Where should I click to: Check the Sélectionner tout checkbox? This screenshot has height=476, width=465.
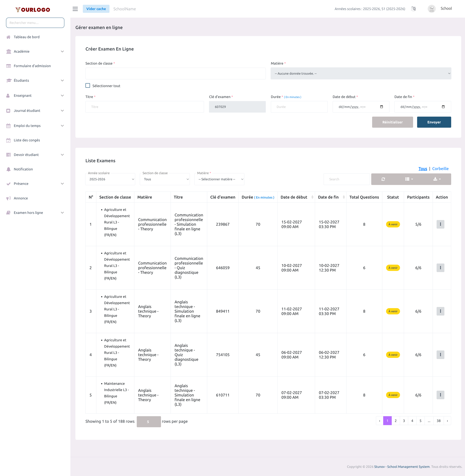point(88,85)
